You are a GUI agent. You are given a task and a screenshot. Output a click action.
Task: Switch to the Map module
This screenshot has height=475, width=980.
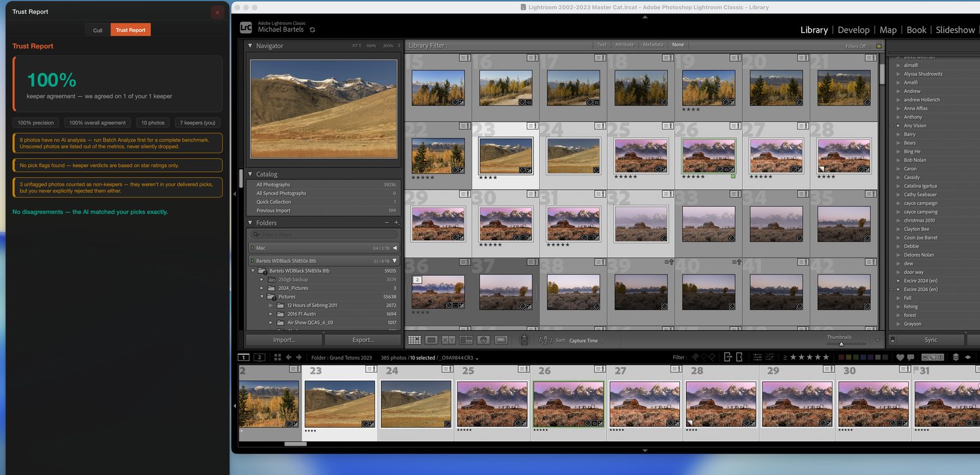888,30
